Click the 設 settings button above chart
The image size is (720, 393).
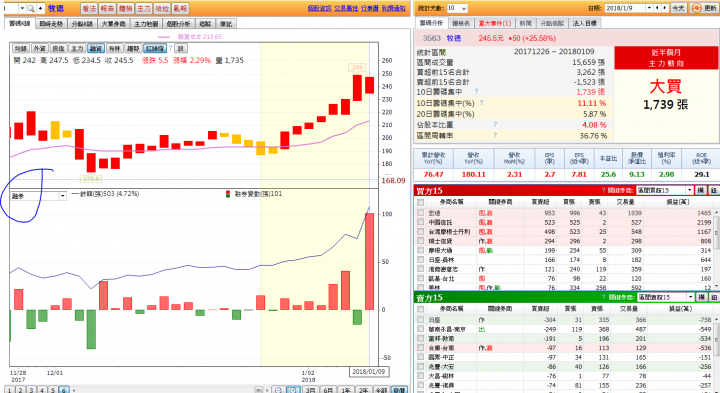pyautogui.click(x=181, y=48)
